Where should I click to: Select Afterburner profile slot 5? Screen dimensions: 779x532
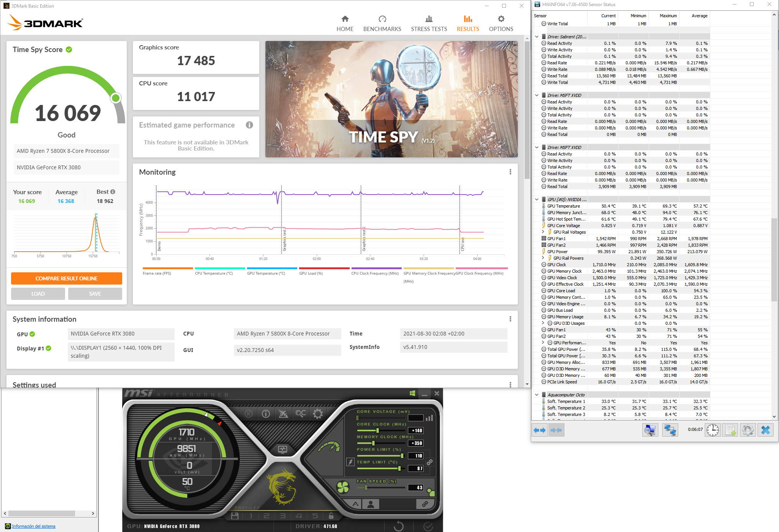[315, 516]
